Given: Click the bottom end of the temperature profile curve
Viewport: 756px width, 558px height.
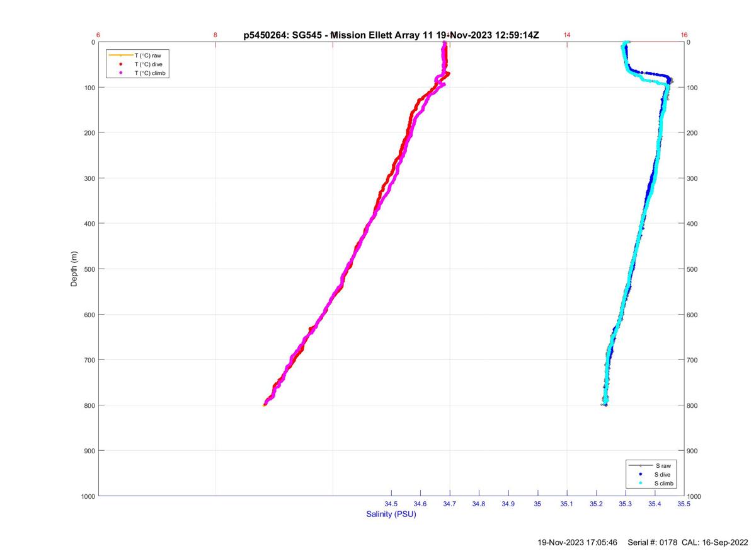Looking at the screenshot, I should [265, 404].
